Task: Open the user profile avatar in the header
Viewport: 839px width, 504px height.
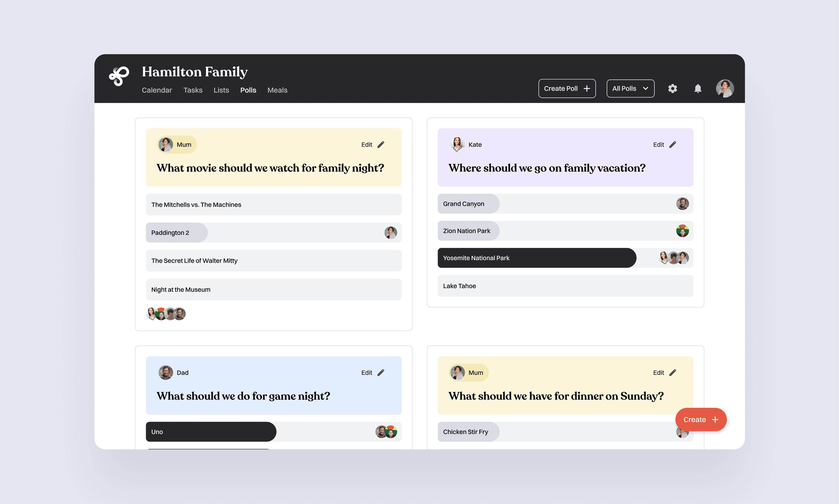Action: point(725,89)
